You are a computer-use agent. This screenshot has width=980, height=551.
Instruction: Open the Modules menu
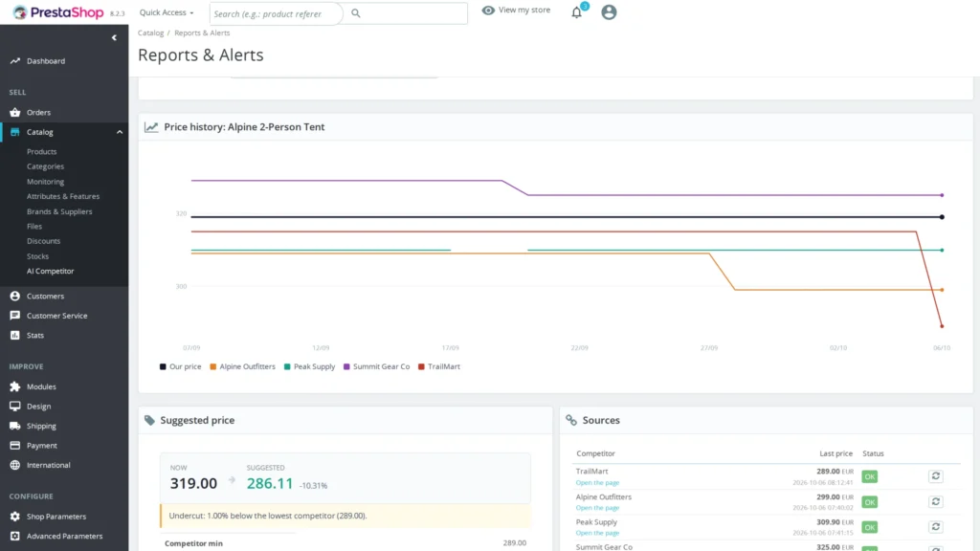pyautogui.click(x=41, y=386)
